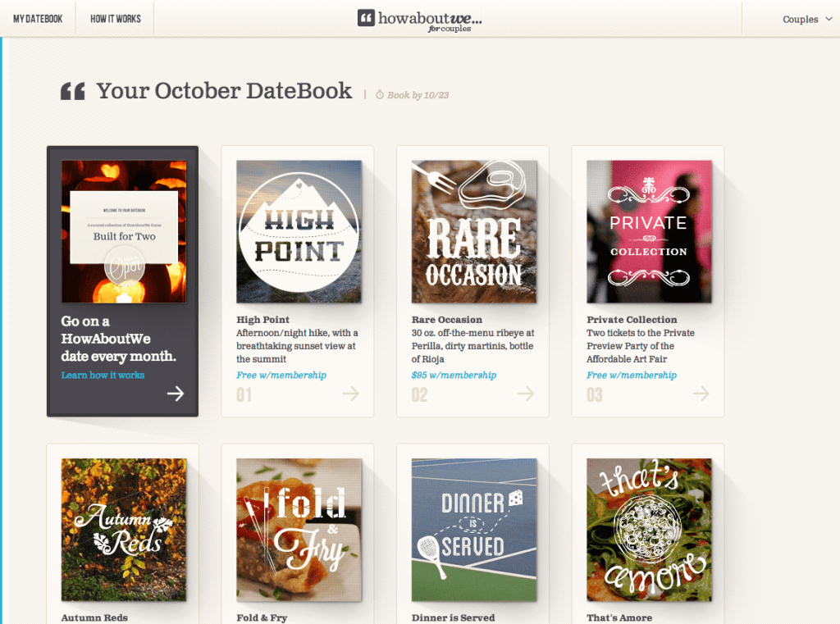Click the arrow on card 02
The image size is (840, 624).
tap(526, 394)
